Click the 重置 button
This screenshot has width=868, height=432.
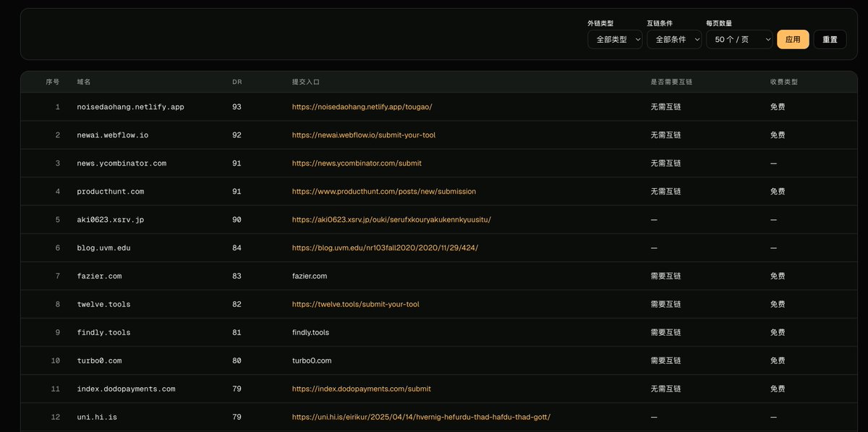point(830,40)
